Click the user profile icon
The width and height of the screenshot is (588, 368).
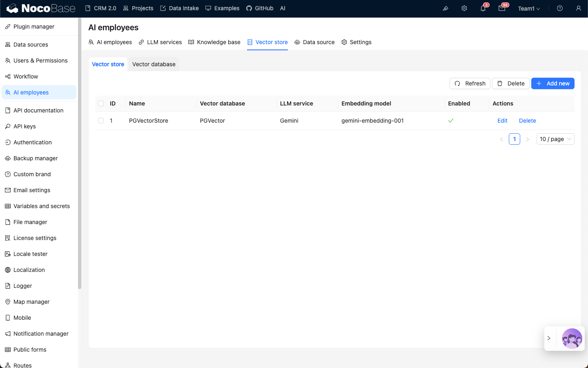tap(579, 9)
